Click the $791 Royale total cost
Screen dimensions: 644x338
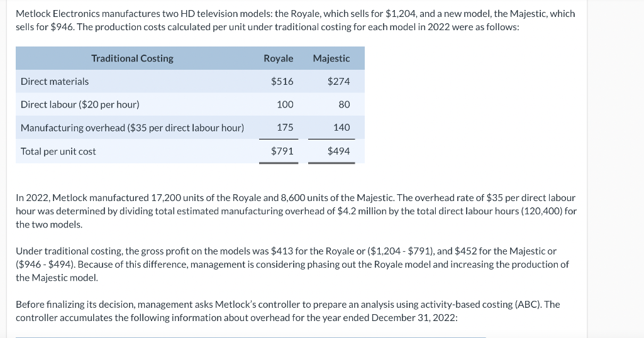(x=282, y=151)
